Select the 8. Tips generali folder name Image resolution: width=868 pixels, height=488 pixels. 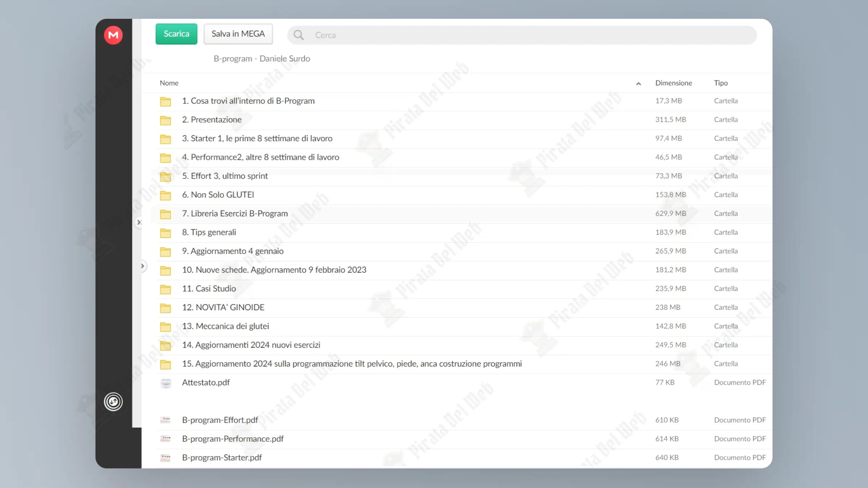pyautogui.click(x=209, y=232)
